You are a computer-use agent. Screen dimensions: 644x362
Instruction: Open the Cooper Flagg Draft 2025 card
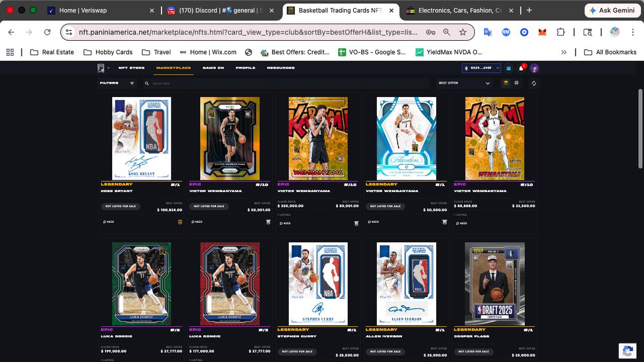tap(495, 284)
